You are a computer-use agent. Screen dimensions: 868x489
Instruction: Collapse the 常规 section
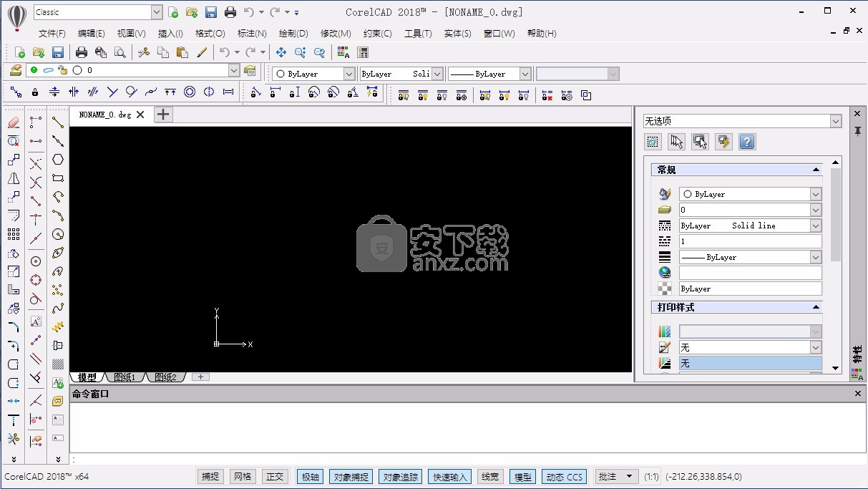point(816,170)
